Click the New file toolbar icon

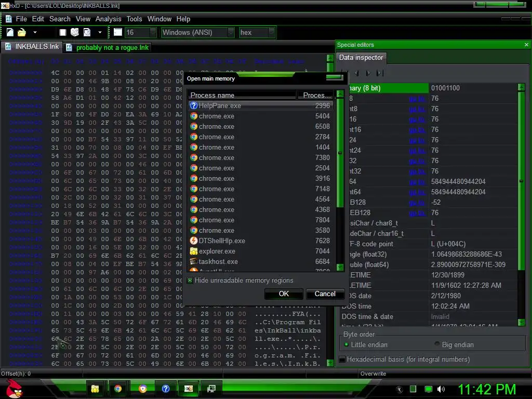[10, 32]
